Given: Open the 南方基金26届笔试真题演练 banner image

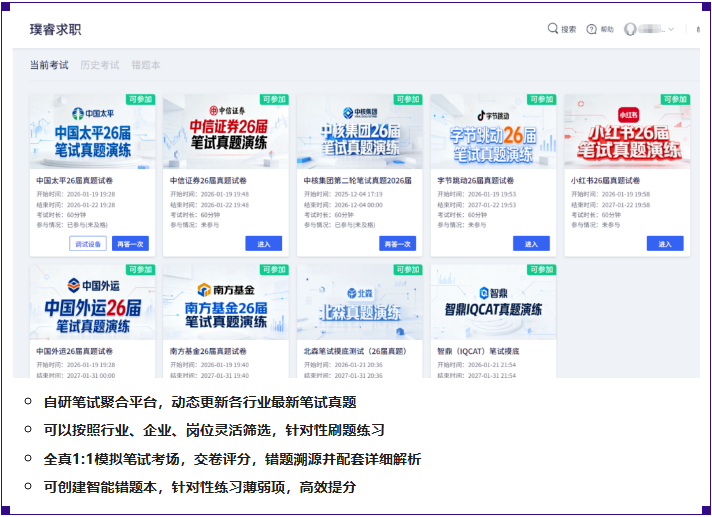Looking at the screenshot, I should [226, 302].
